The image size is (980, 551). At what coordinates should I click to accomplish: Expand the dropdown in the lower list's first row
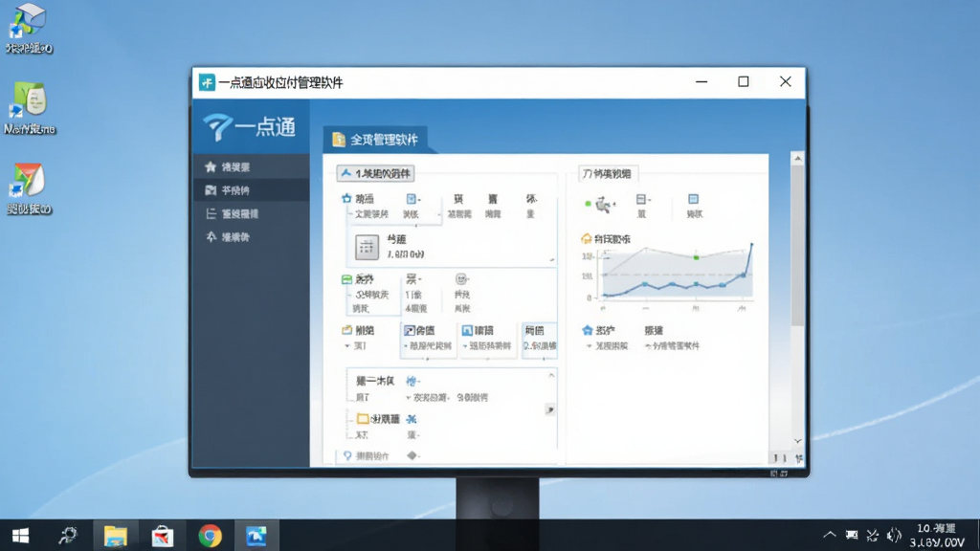point(408,397)
